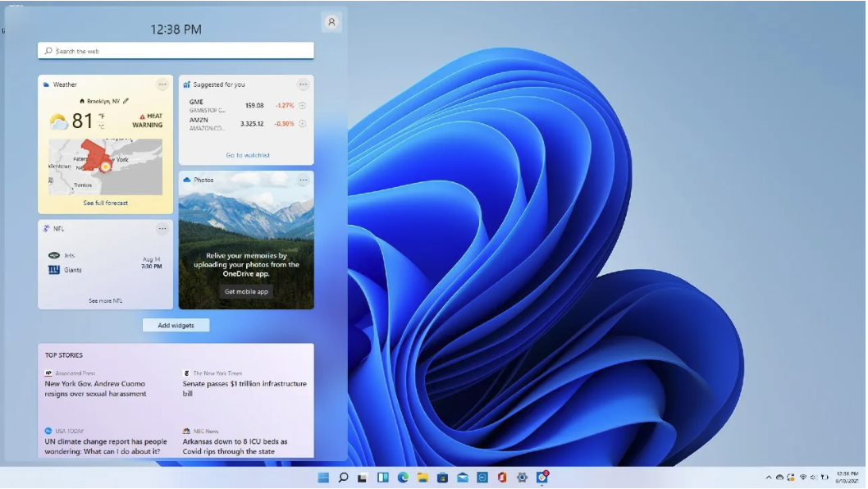Open the Microsoft Store from the taskbar

click(x=443, y=478)
